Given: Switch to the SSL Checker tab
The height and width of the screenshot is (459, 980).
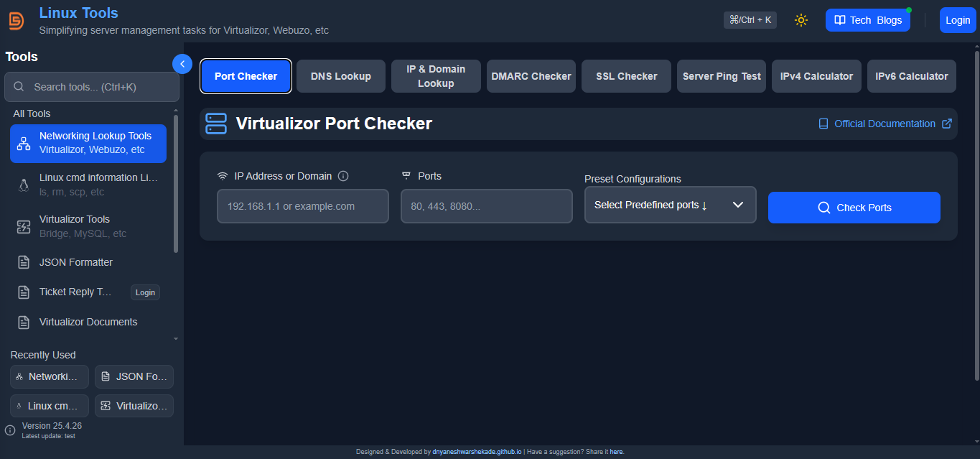Looking at the screenshot, I should (626, 76).
